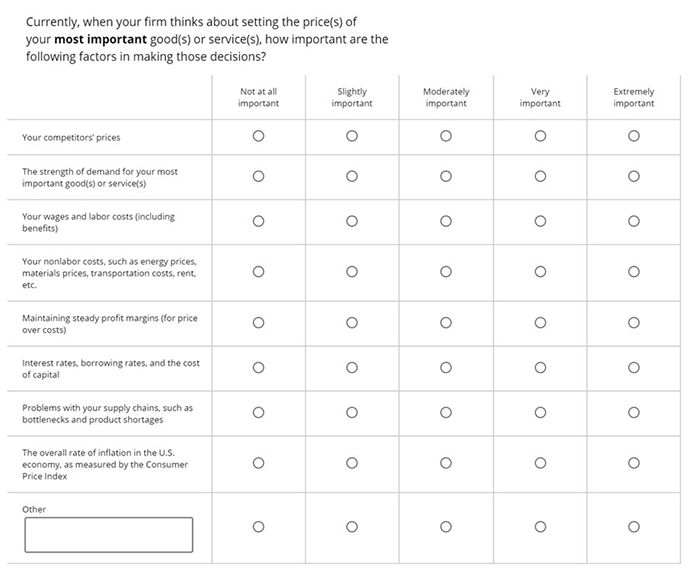The image size is (700, 578).
Task: Select 'Very important' for supply chain problems
Action: click(540, 413)
